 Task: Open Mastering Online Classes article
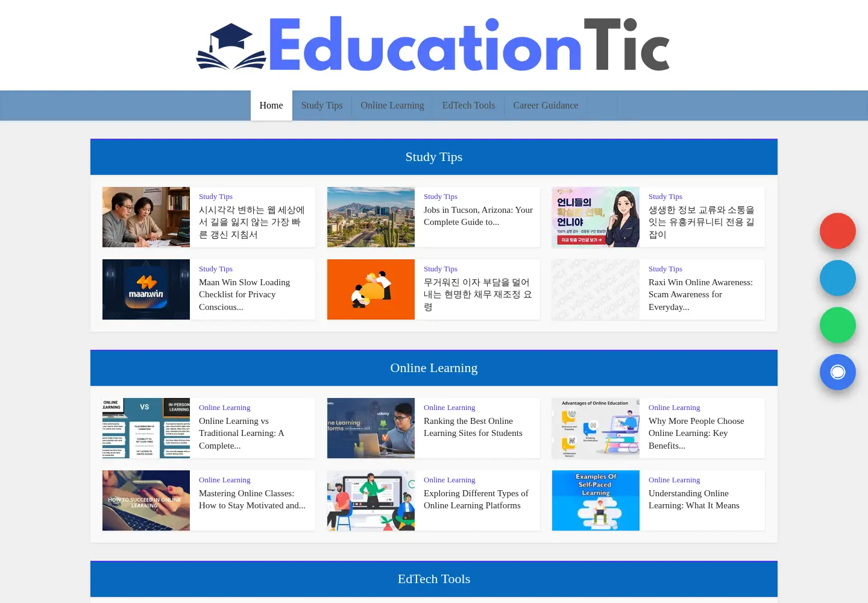click(x=252, y=499)
